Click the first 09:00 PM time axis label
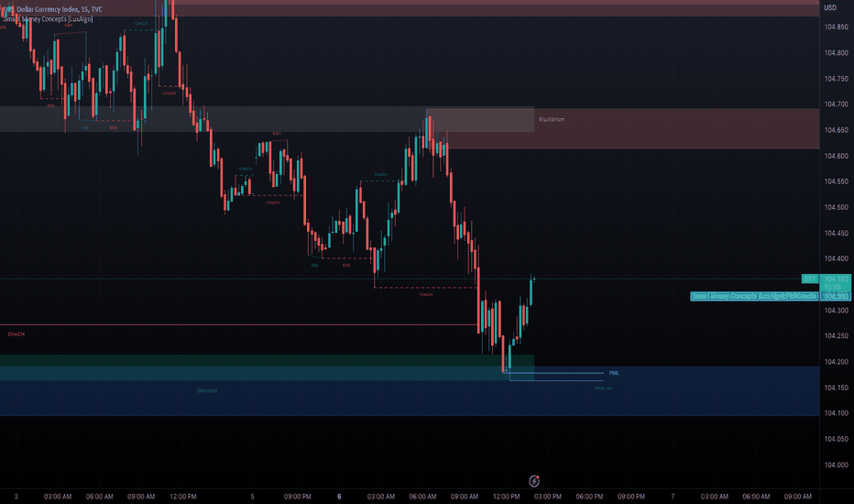 [x=298, y=497]
